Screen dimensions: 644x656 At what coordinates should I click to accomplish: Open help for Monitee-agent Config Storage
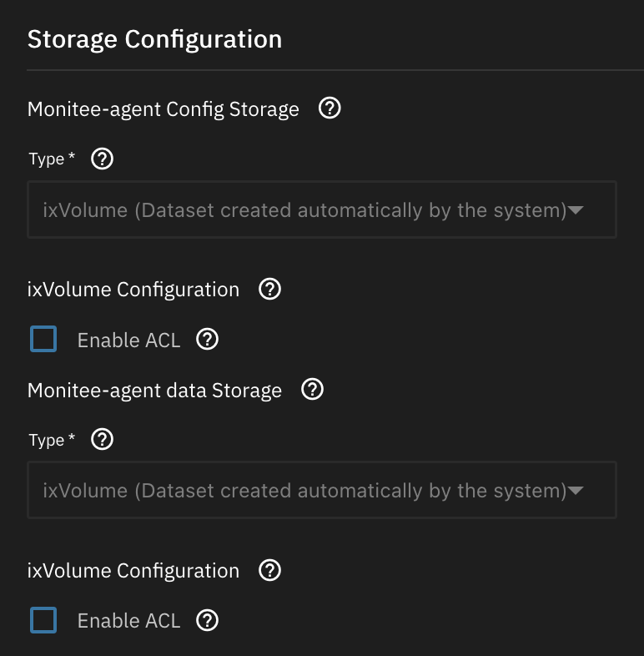point(330,108)
